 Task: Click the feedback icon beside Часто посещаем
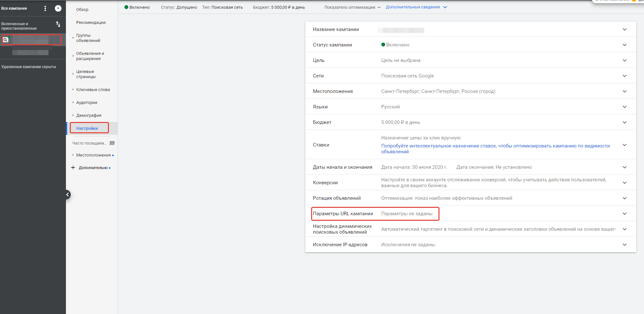(112, 143)
